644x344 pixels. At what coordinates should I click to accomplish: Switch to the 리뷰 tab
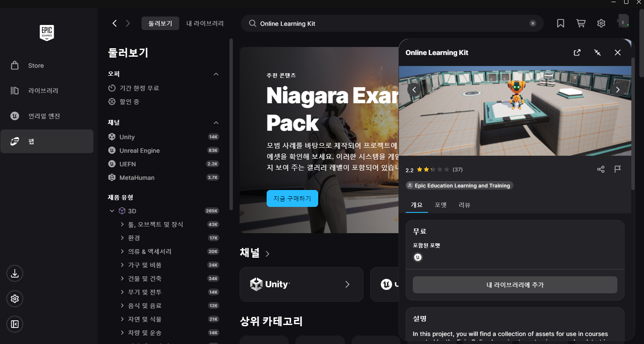pyautogui.click(x=464, y=205)
